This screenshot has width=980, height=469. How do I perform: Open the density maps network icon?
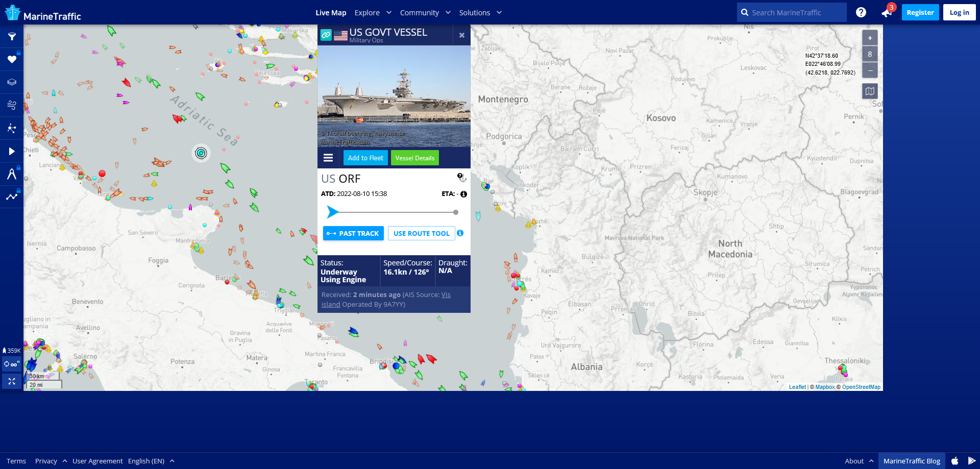tap(12, 128)
